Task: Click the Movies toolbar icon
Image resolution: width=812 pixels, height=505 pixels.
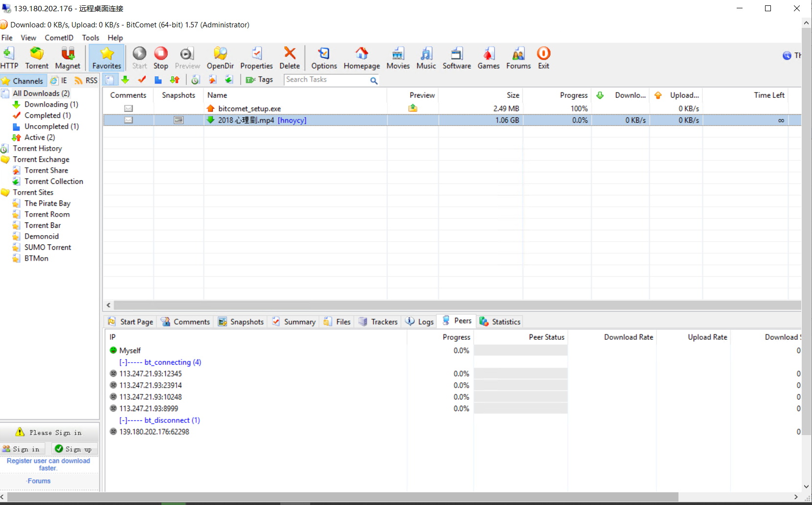Action: 398,58
